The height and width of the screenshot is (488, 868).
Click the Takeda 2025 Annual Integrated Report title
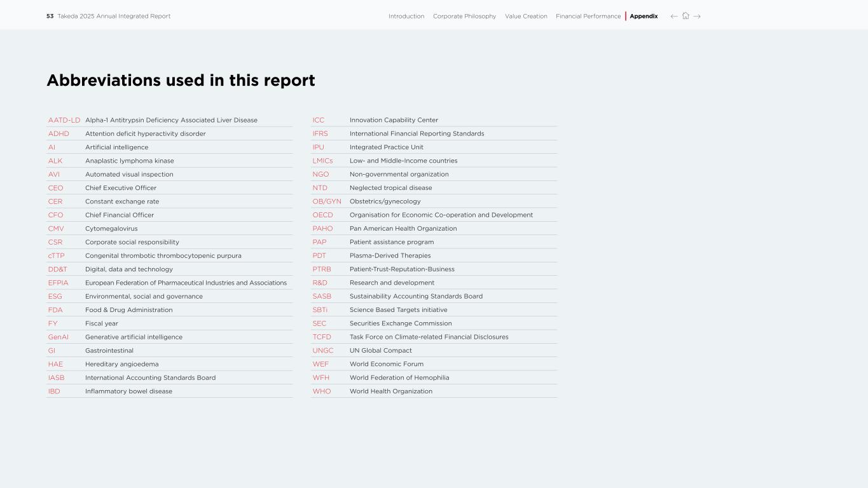114,17
